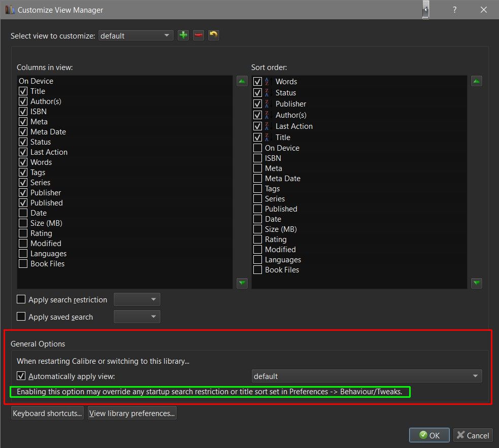Move selected column up with green arrow
Viewport: 499px width, 448px height.
(x=242, y=81)
